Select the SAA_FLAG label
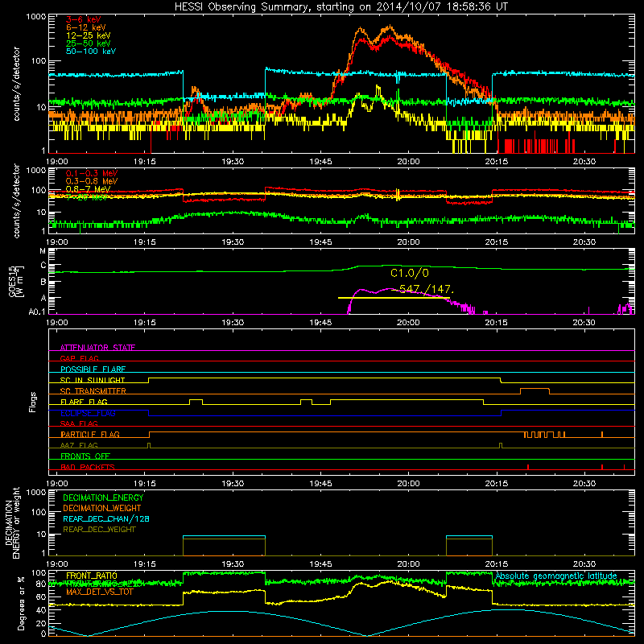 [x=79, y=423]
